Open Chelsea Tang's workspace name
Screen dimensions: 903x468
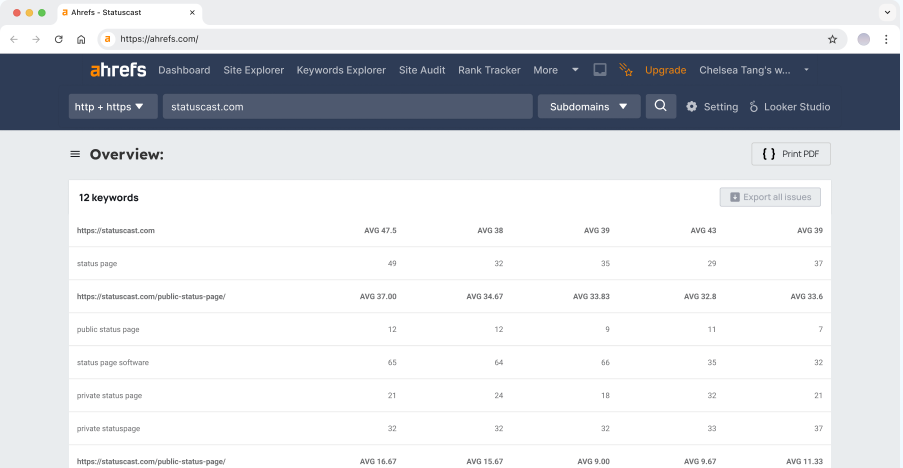click(745, 70)
